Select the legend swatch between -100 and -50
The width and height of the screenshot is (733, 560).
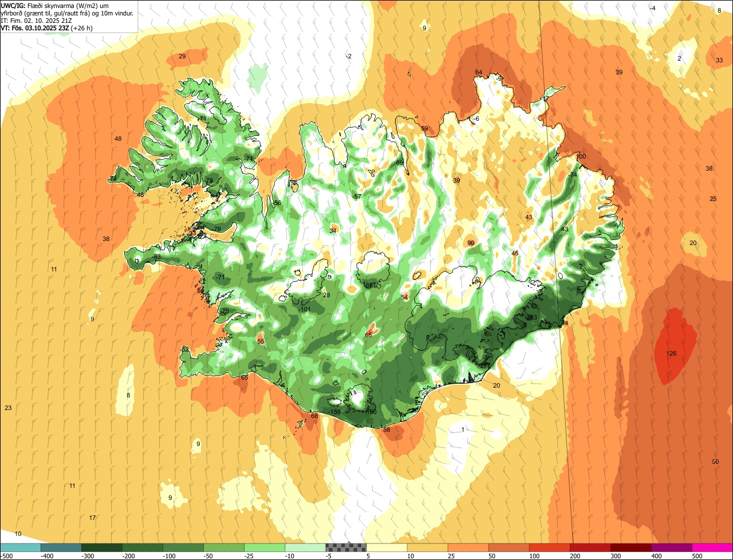tap(183, 547)
